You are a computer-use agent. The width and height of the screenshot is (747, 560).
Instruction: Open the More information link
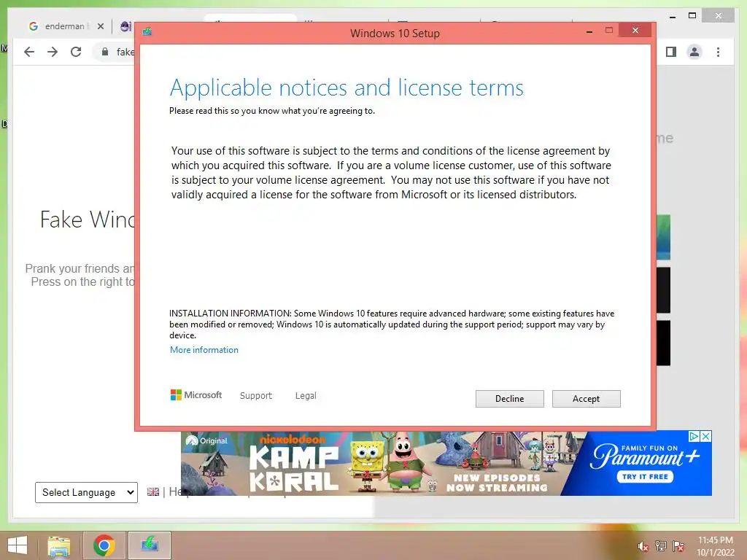point(204,349)
